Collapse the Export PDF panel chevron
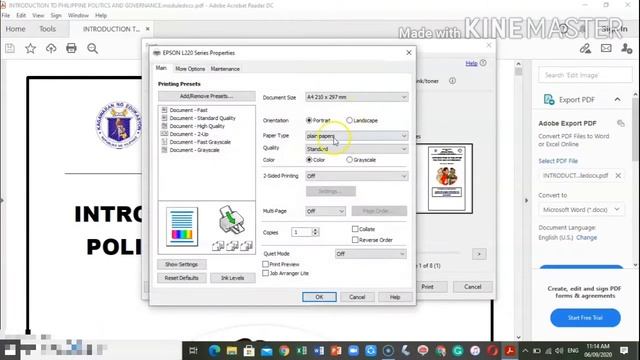Image resolution: width=640 pixels, height=360 pixels. [618, 100]
